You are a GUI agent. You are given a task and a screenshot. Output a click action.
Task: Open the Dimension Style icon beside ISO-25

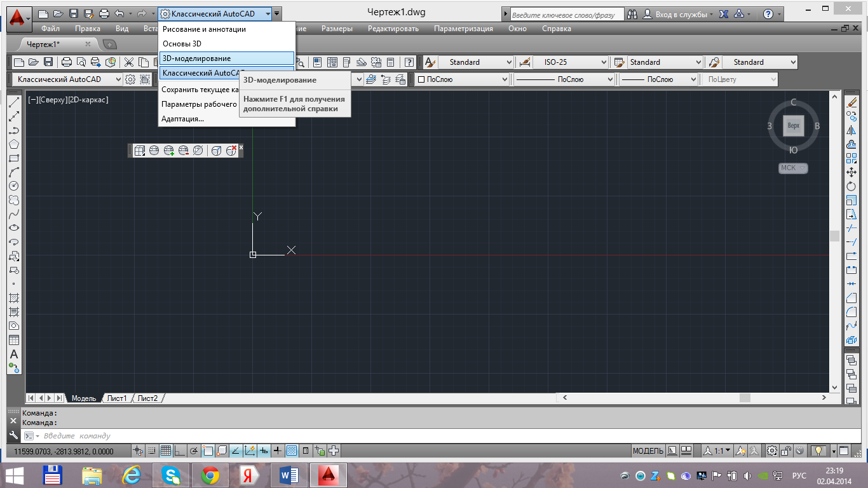coord(525,62)
